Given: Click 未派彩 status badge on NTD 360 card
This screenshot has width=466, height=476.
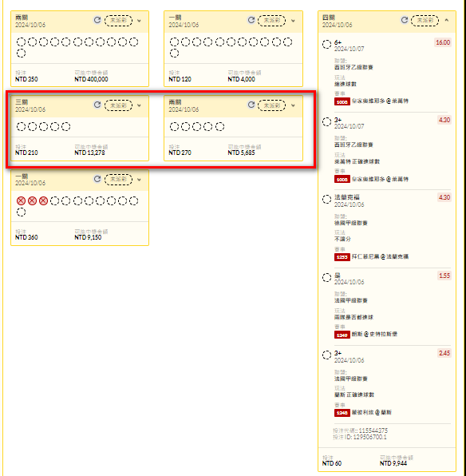Looking at the screenshot, I should coord(118,179).
